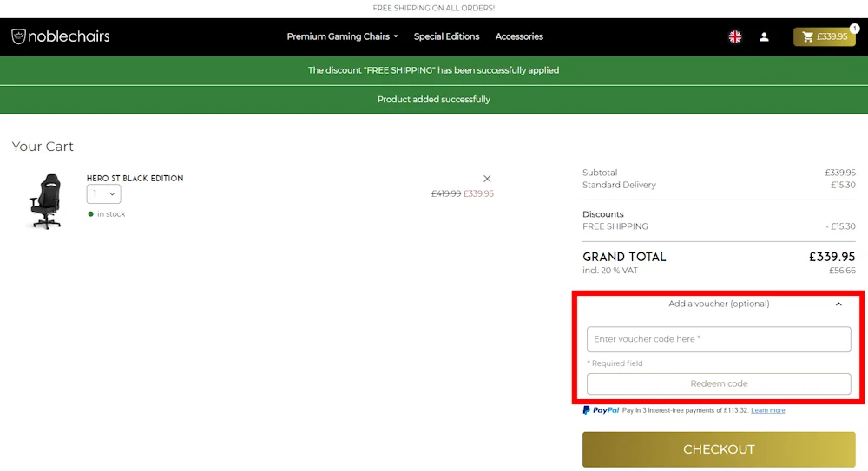
Task: Click the CHECKOUT button
Action: pos(719,449)
